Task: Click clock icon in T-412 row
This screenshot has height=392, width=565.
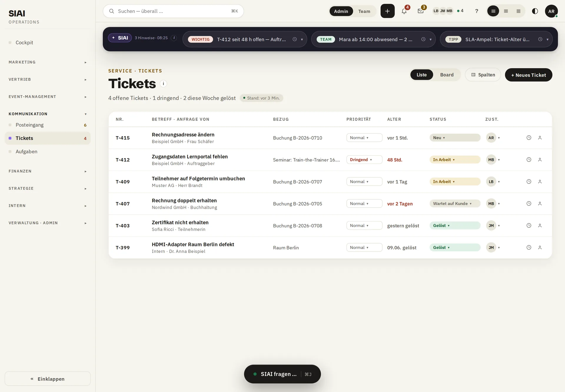Action: 529,160
